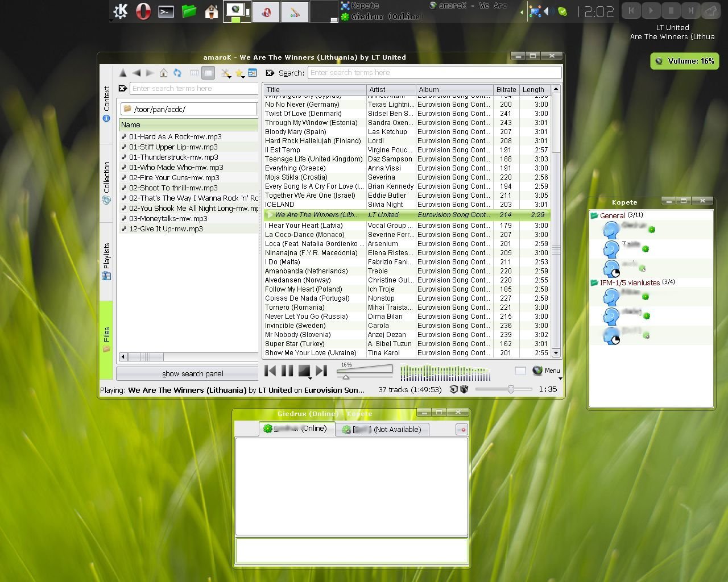Select Hard Rock Hallelujah (Finland) track
The image size is (728, 582).
(x=407, y=141)
